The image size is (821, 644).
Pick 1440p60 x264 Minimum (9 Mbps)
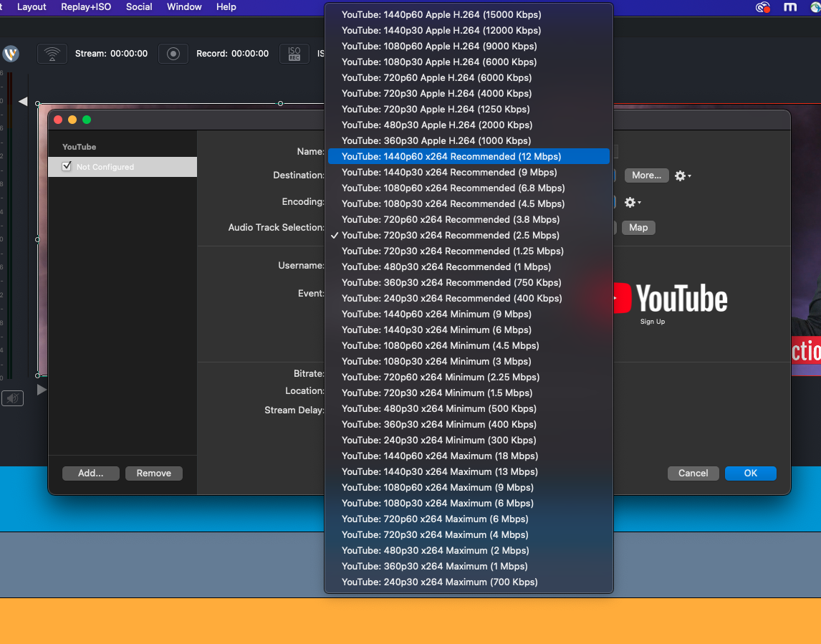pyautogui.click(x=469, y=314)
